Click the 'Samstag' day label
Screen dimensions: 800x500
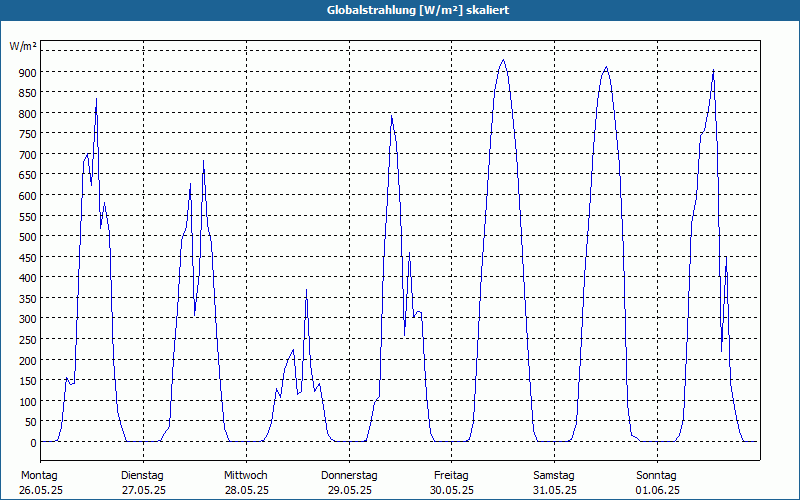pos(554,476)
